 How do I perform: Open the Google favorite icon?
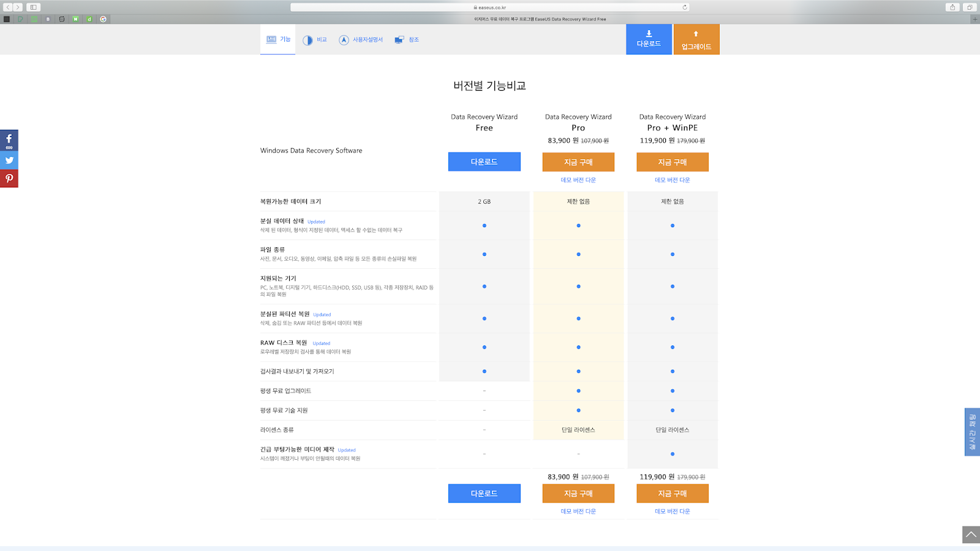click(103, 19)
